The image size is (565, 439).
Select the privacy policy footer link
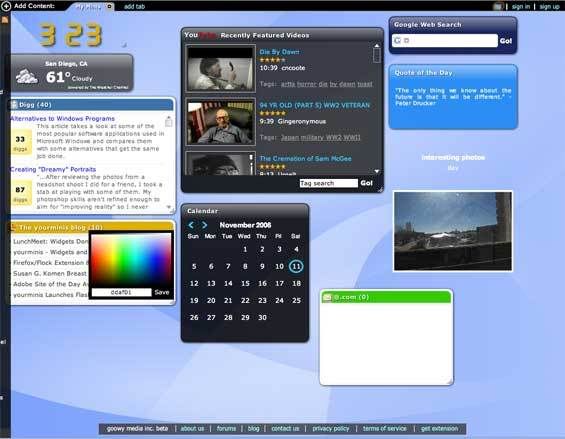click(331, 429)
